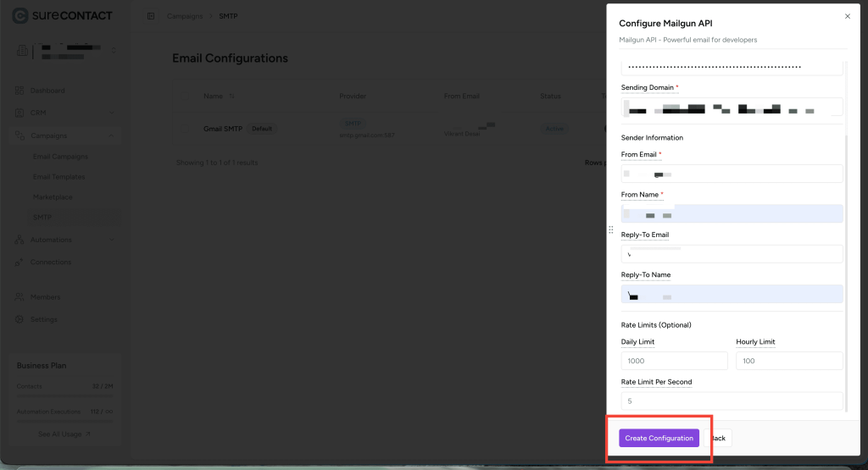
Task: Toggle the sidebar panel icon near breadcrumb
Action: (x=150, y=16)
